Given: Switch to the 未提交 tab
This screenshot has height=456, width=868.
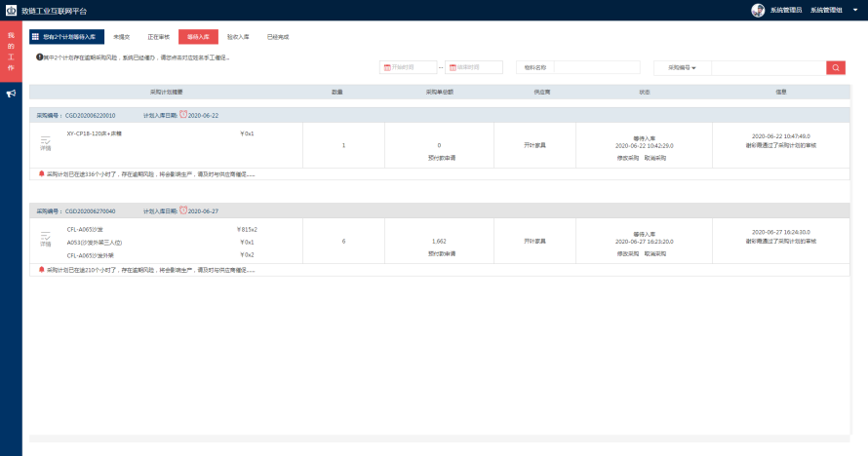Looking at the screenshot, I should pos(121,37).
